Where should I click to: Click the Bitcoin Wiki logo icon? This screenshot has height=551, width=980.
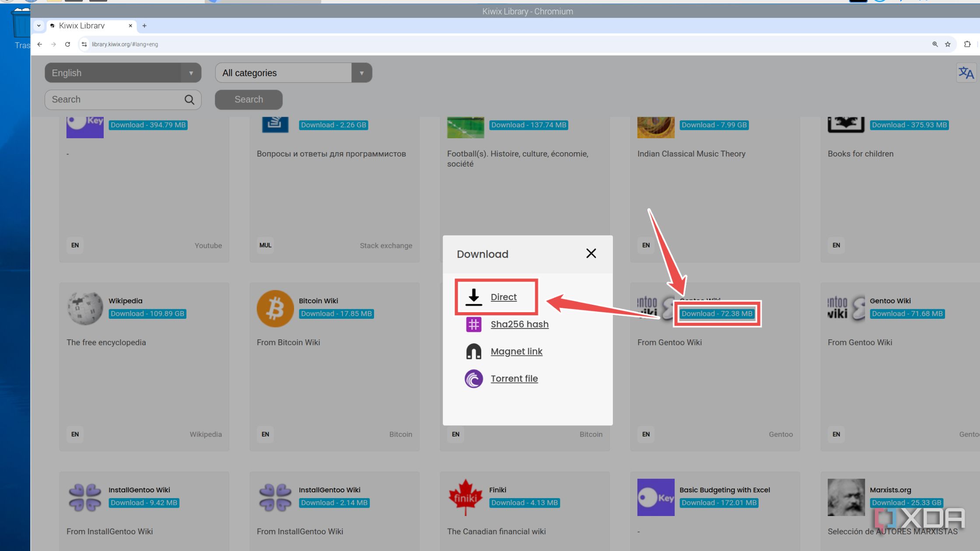(275, 308)
